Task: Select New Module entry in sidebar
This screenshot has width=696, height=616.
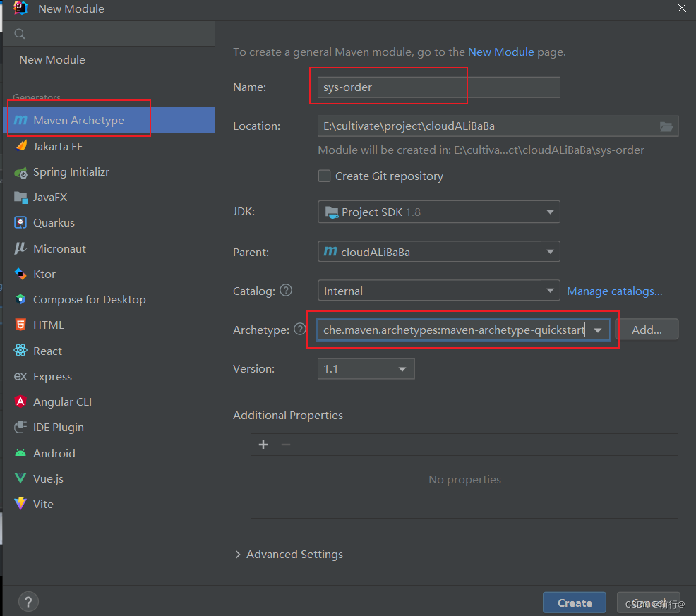Action: [52, 59]
